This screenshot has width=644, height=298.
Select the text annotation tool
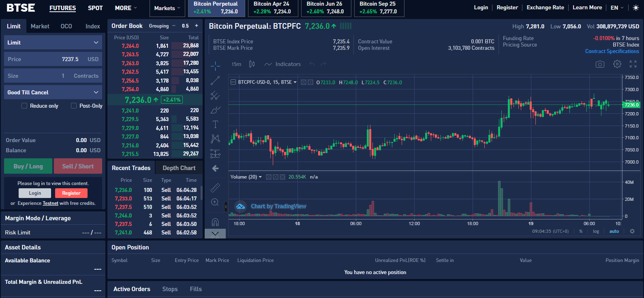215,124
